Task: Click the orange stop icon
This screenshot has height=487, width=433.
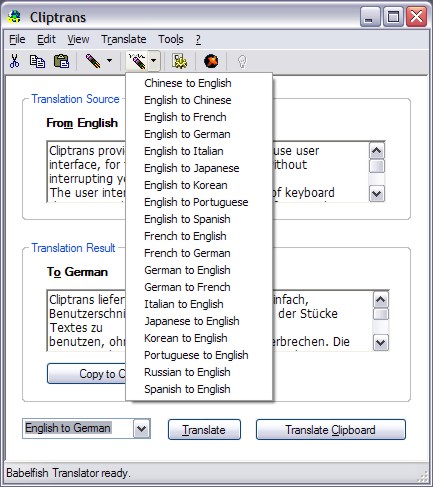Action: pyautogui.click(x=211, y=61)
